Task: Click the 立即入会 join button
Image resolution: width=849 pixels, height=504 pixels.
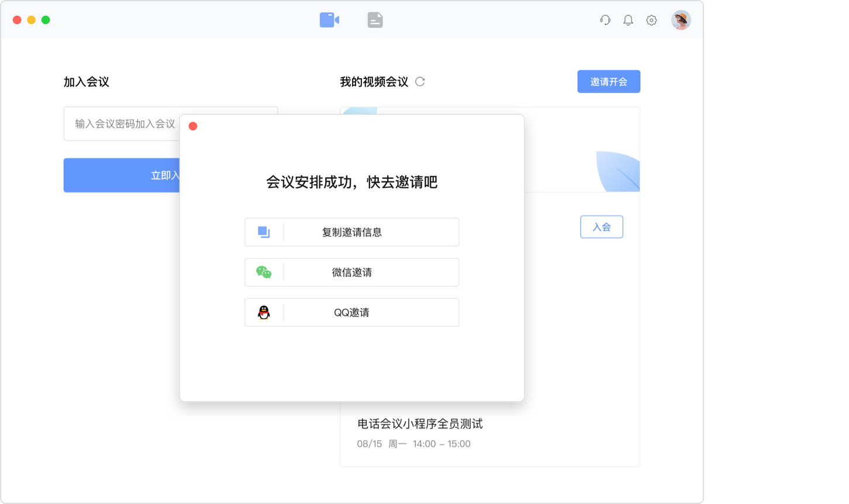Action: click(x=122, y=175)
